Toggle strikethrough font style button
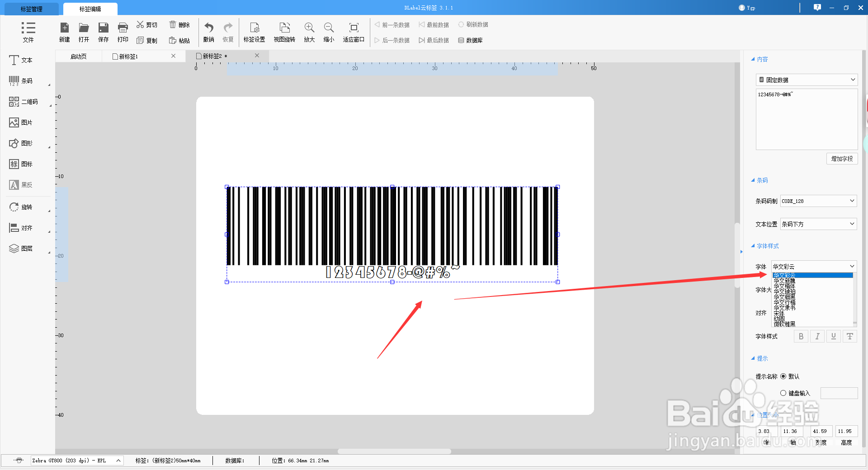868x470 pixels. [850, 336]
